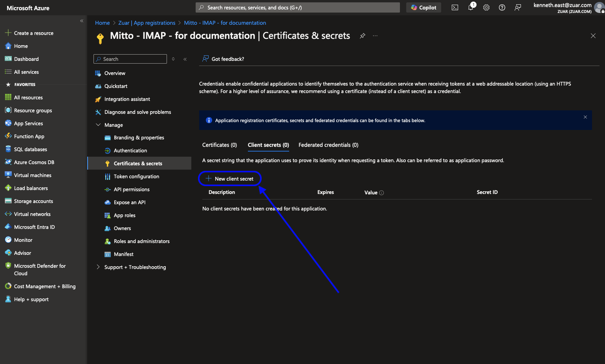Open Microsoft Defender for Cloud
This screenshot has height=364, width=605.
point(35,269)
